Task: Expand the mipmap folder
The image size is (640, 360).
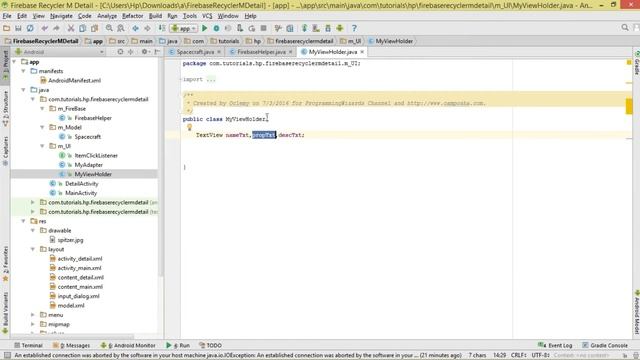Action: pyautogui.click(x=33, y=324)
